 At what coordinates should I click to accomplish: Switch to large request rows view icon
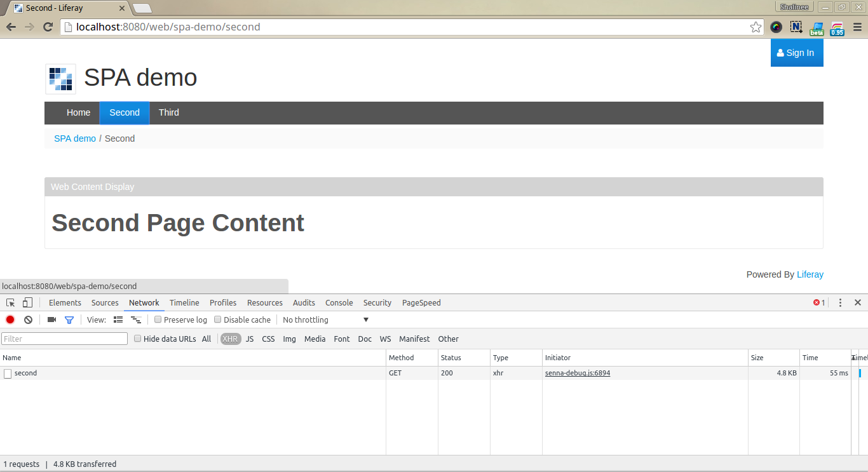[x=118, y=320]
